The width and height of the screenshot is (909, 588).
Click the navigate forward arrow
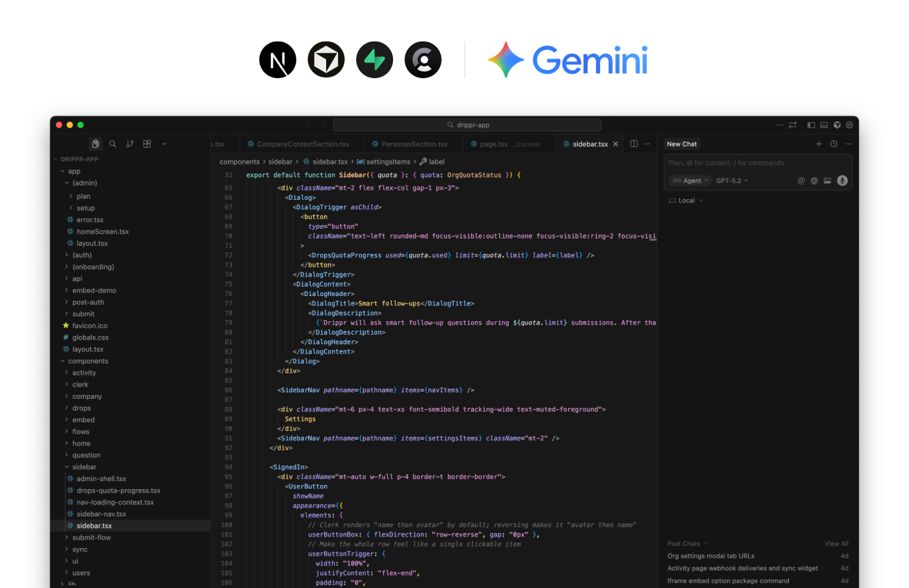pos(323,125)
